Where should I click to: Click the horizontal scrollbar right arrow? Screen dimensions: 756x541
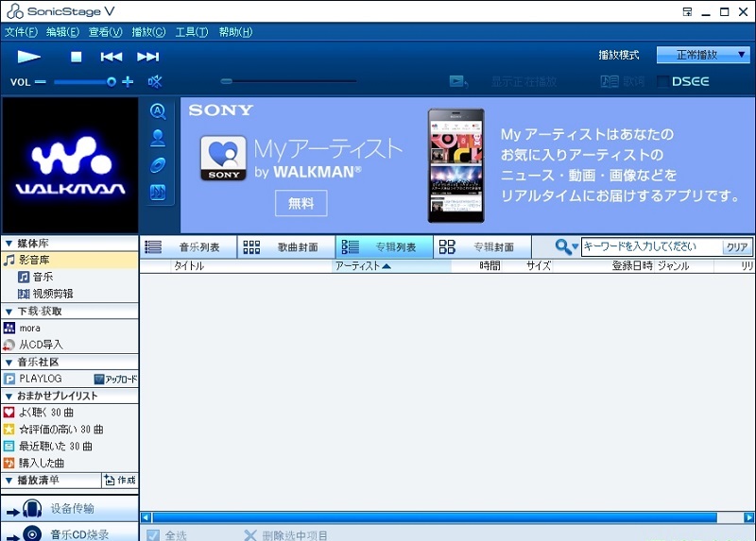[x=748, y=518]
